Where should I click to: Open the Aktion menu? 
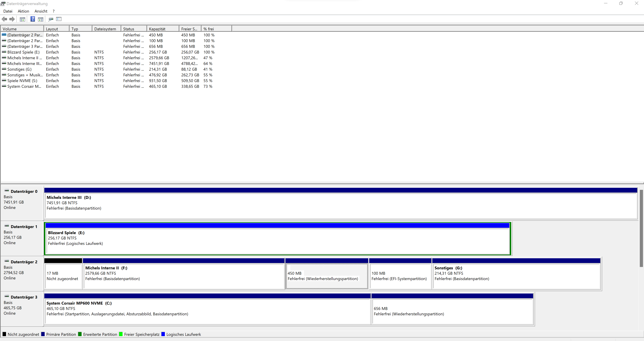(x=23, y=11)
